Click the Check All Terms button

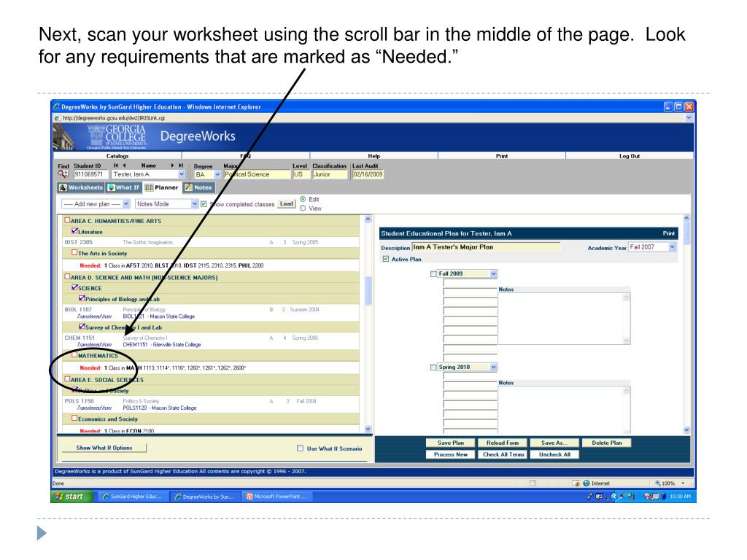coord(503,455)
